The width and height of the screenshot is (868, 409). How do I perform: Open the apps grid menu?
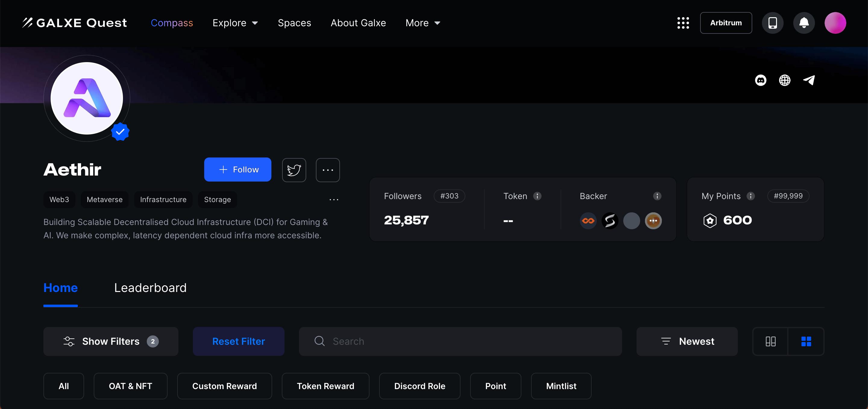pyautogui.click(x=683, y=23)
